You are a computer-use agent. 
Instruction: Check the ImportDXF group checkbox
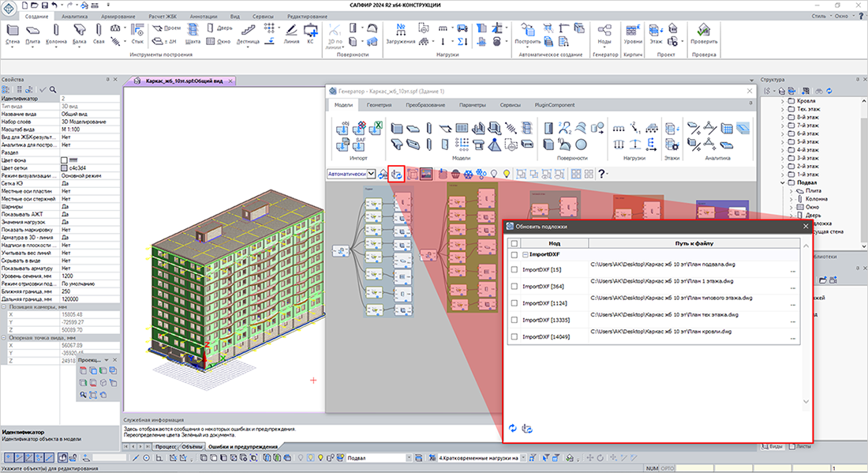click(x=514, y=255)
